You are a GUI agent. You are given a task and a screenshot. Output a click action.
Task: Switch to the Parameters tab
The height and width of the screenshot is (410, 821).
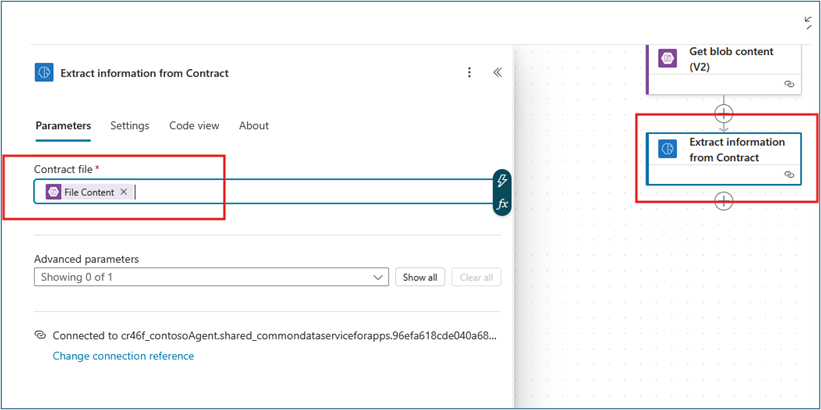[63, 126]
